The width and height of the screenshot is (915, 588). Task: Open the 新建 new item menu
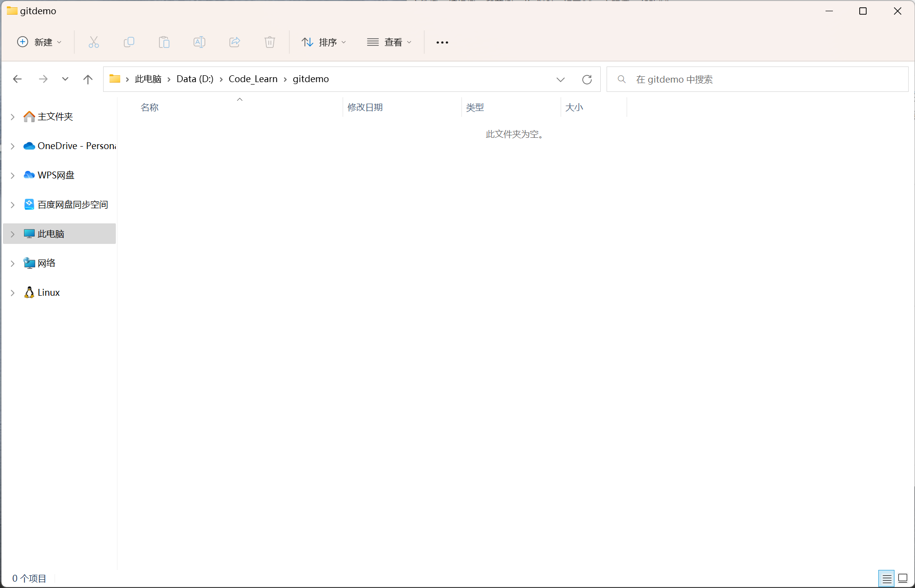tap(40, 42)
